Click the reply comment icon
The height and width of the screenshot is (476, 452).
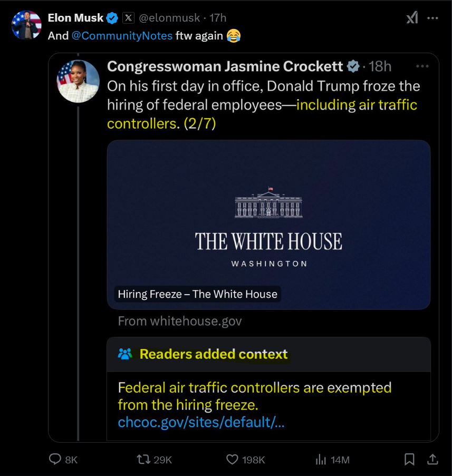pyautogui.click(x=55, y=460)
